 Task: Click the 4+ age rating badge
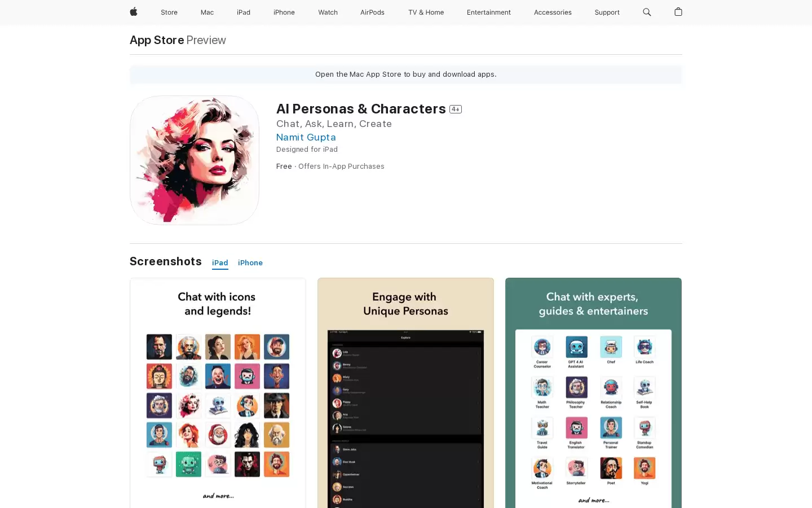[x=456, y=110]
